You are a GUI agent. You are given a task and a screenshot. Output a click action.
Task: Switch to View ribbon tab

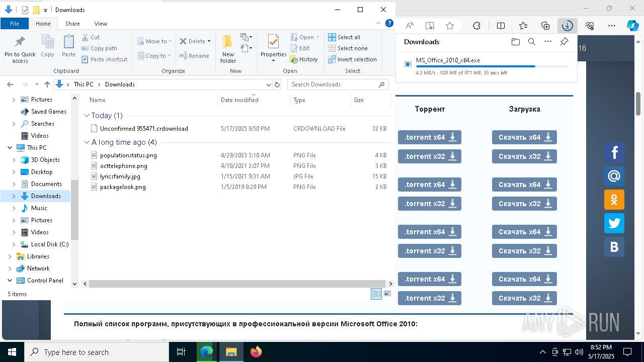pyautogui.click(x=101, y=24)
